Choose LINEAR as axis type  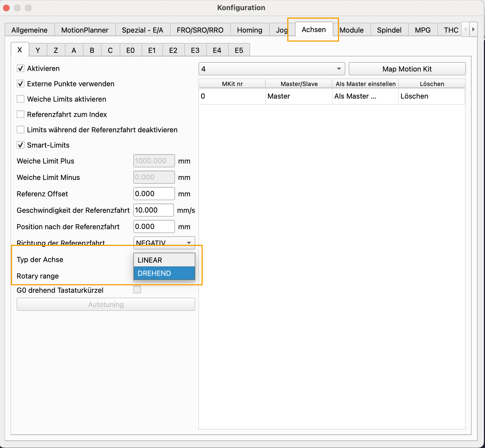(164, 260)
